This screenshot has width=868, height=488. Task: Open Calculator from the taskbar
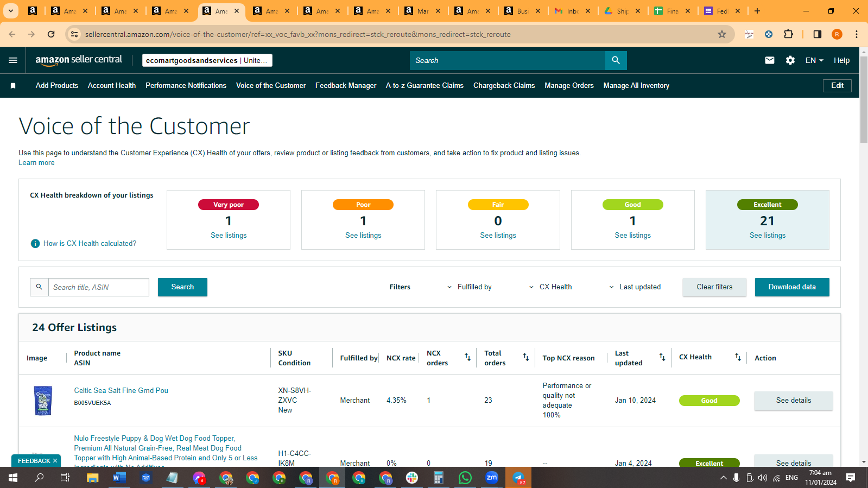tap(439, 478)
